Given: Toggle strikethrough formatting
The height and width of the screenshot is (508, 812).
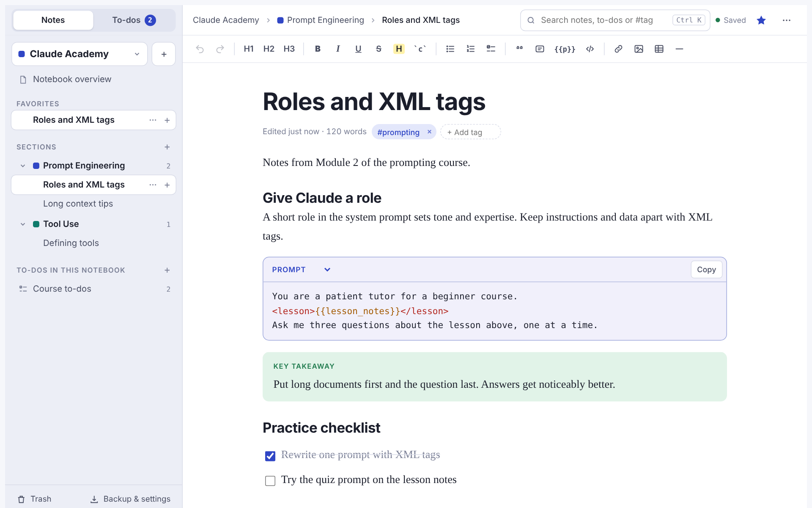Looking at the screenshot, I should (x=379, y=49).
